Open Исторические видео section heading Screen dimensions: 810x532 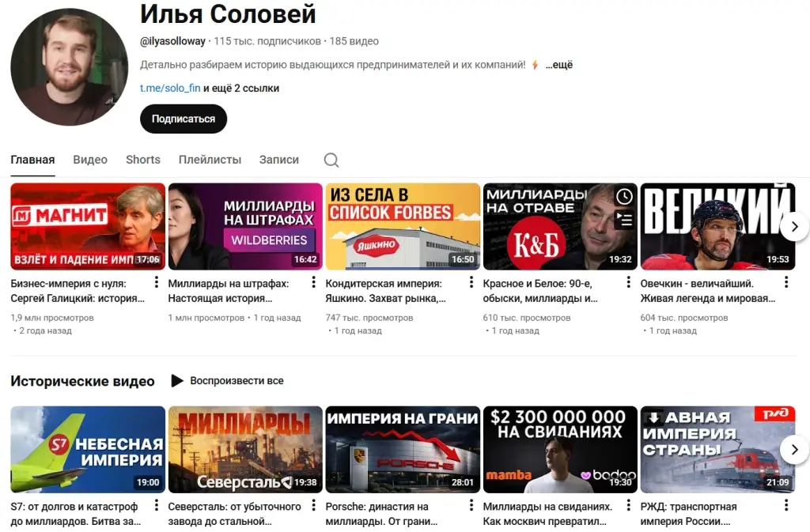(x=82, y=381)
